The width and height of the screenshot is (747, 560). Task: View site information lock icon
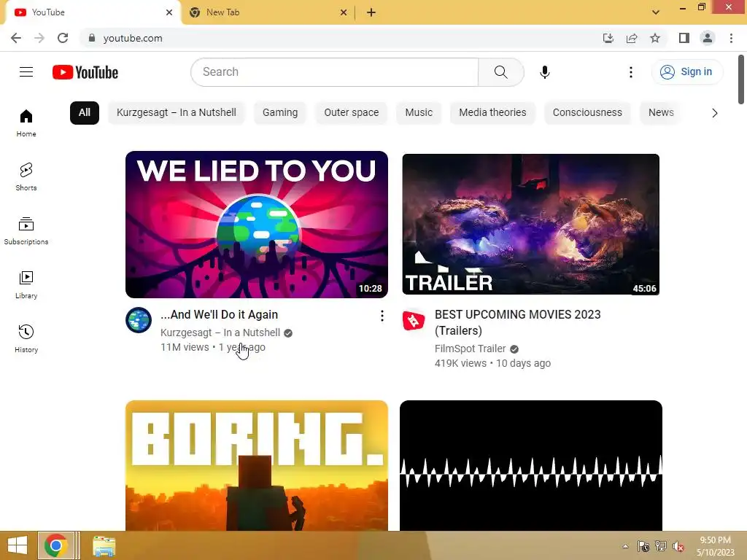92,38
